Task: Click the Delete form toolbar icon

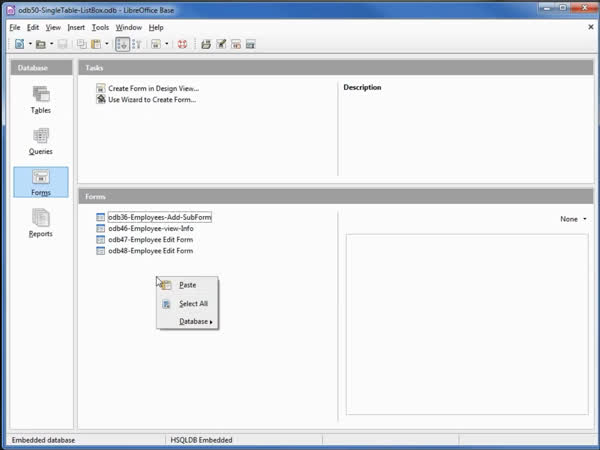Action: (x=236, y=44)
